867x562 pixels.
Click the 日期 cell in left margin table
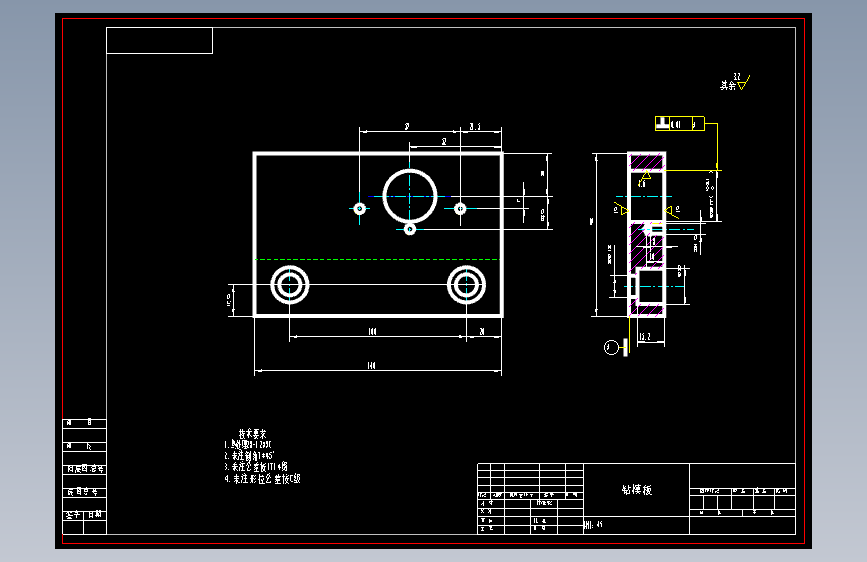(x=95, y=514)
